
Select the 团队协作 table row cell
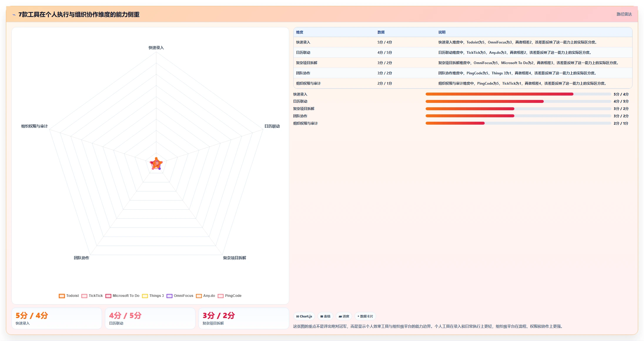pos(303,73)
